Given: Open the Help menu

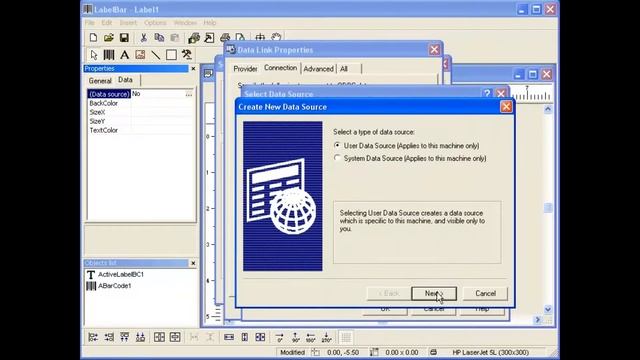Looking at the screenshot, I should coord(210,22).
